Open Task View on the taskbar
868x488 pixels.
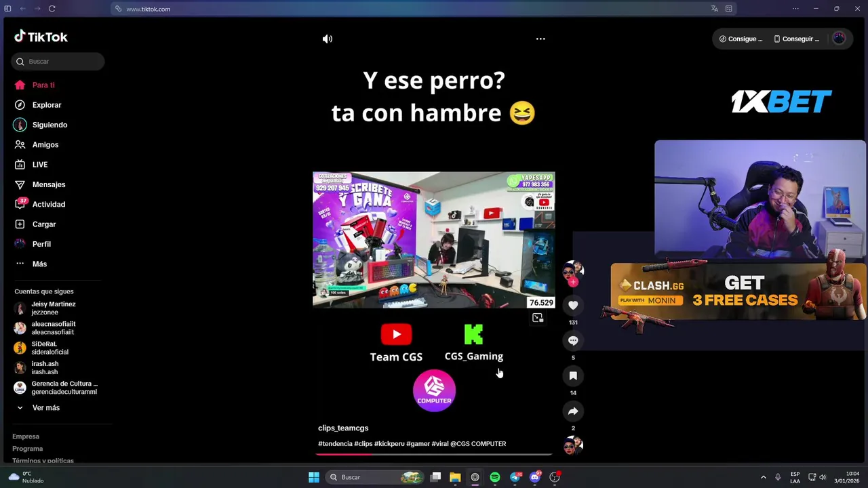coord(436,477)
